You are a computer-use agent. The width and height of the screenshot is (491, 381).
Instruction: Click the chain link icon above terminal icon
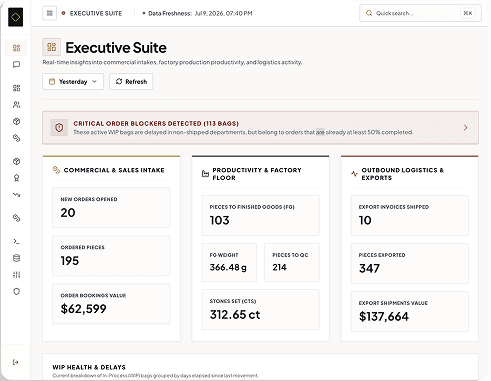[x=16, y=218]
